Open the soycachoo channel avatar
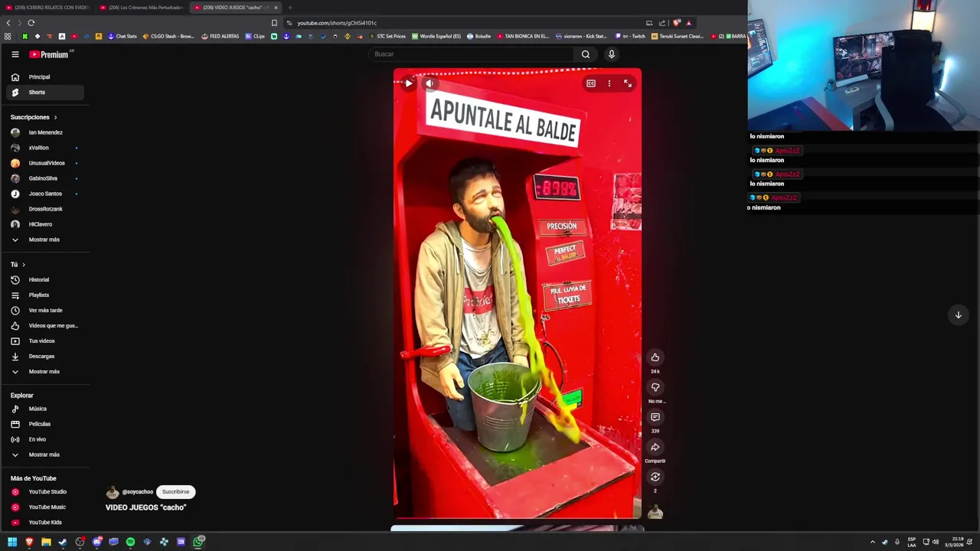The image size is (980, 551). coord(113,492)
